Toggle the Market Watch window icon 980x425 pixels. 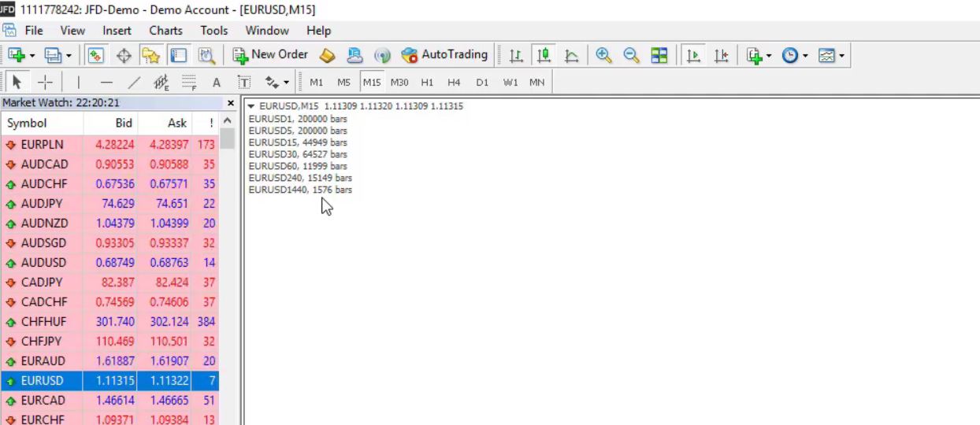pos(95,55)
